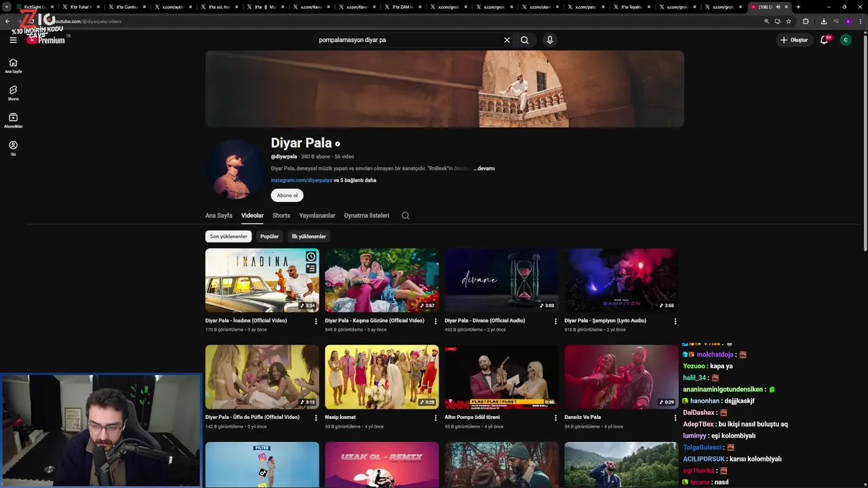The image size is (868, 488).
Task: Add İnadına to Watch Later via clock icon
Action: pyautogui.click(x=311, y=256)
